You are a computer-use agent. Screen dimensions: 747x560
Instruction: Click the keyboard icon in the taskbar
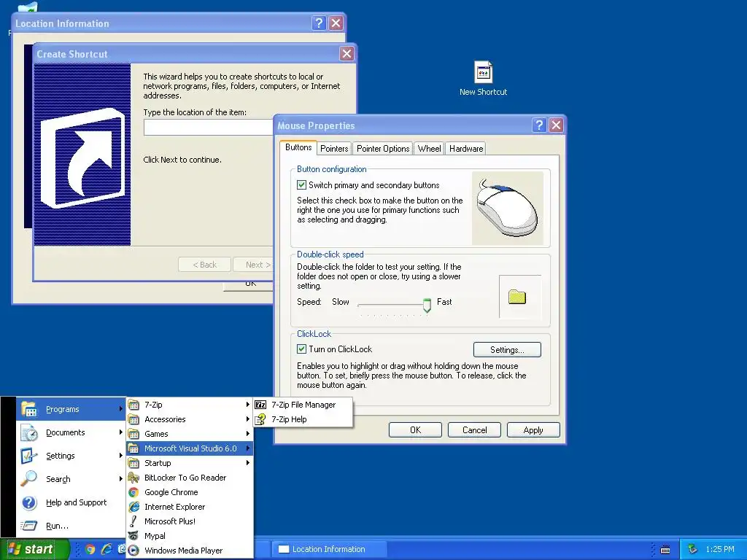pyautogui.click(x=665, y=550)
